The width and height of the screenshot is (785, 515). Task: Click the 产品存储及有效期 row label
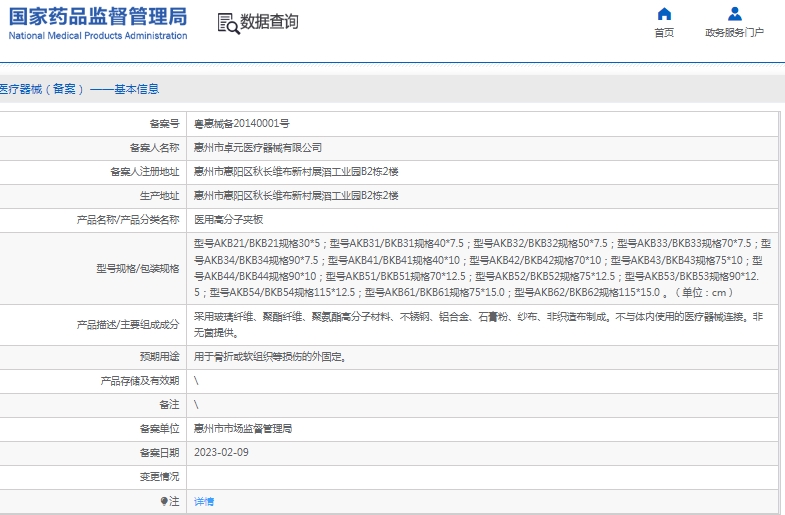coord(140,381)
